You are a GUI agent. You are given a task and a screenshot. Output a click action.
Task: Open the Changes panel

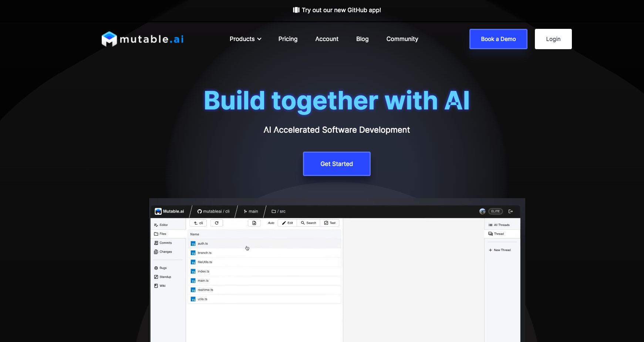pos(165,251)
